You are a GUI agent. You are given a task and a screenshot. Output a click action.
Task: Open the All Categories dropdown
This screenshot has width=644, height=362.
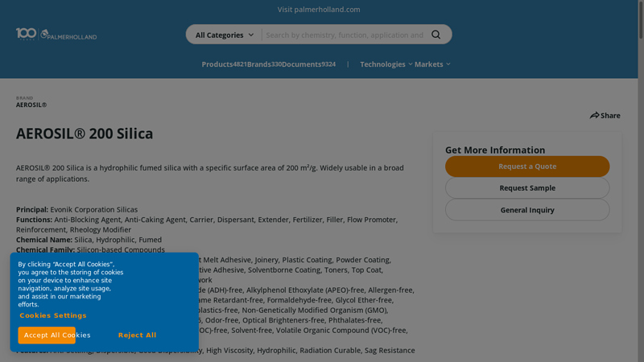click(224, 35)
